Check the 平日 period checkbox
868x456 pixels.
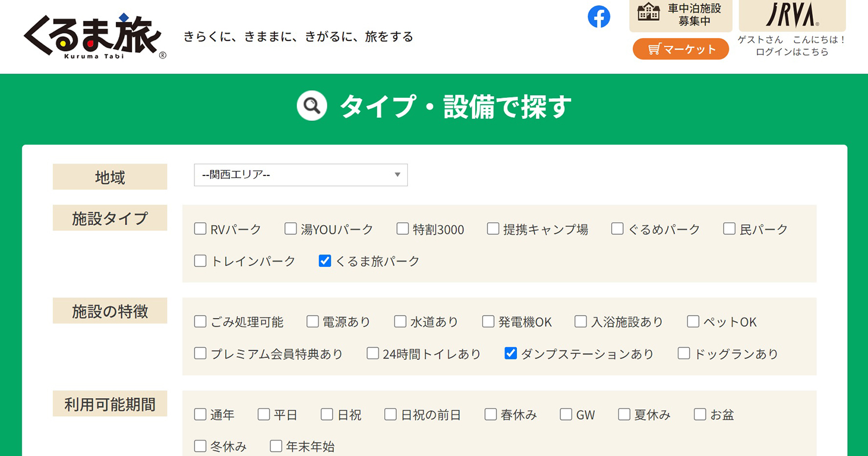point(264,414)
